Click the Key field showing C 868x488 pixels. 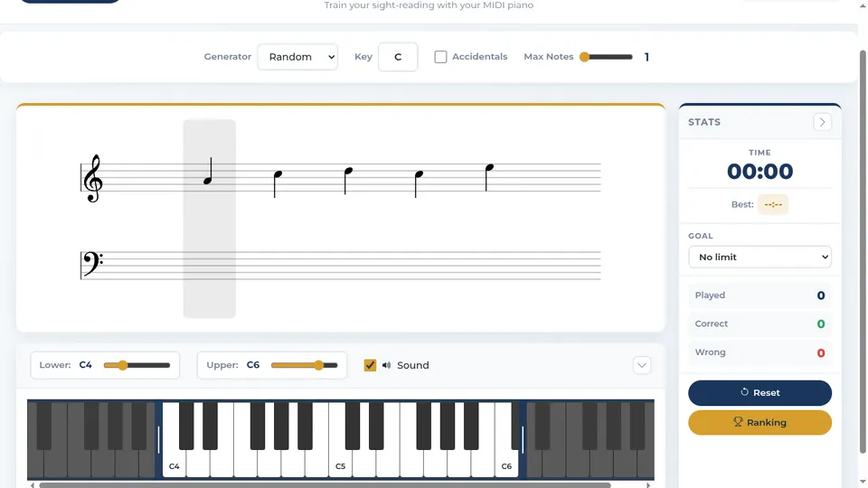click(398, 57)
